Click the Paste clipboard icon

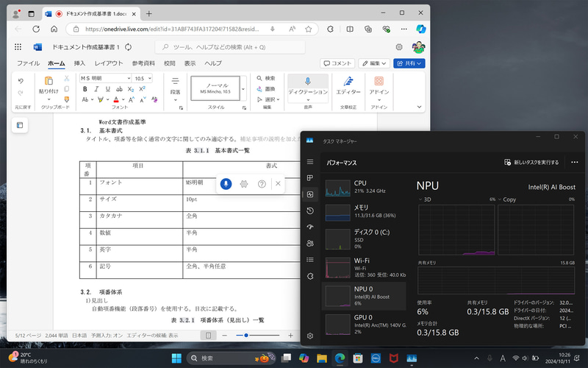tap(49, 81)
